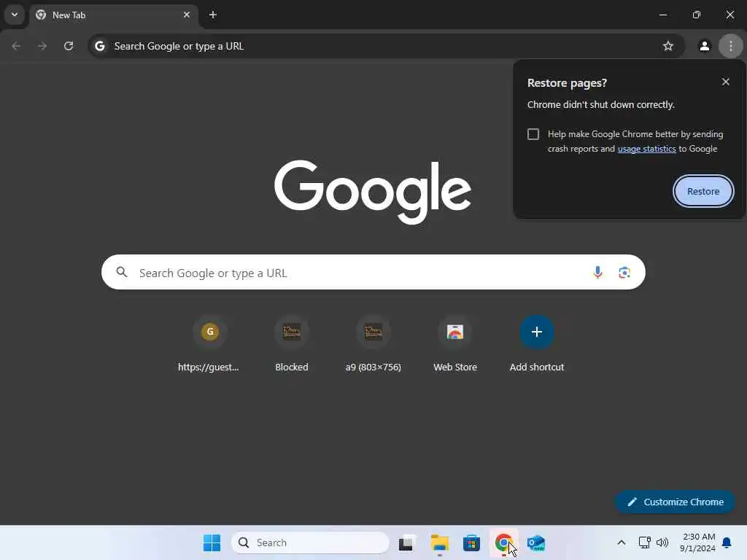Click the taskbar Search box
This screenshot has height=560, width=747.
tap(310, 542)
